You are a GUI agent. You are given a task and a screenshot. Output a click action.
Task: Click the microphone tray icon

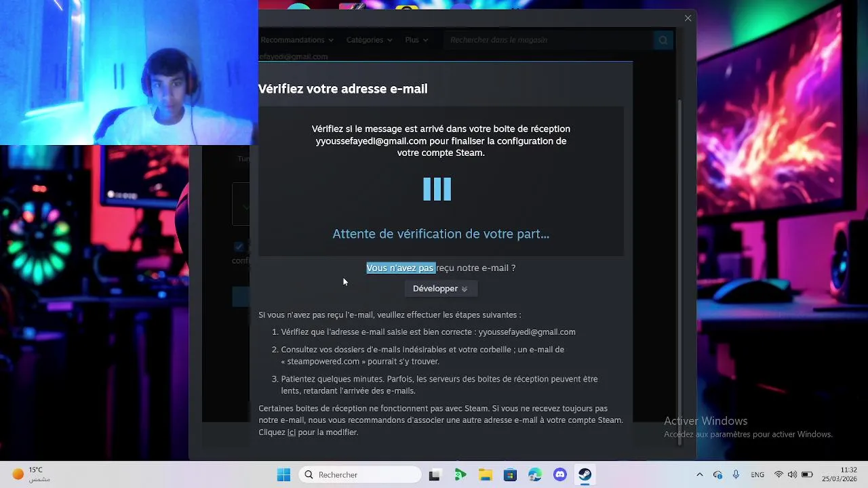pos(736,474)
